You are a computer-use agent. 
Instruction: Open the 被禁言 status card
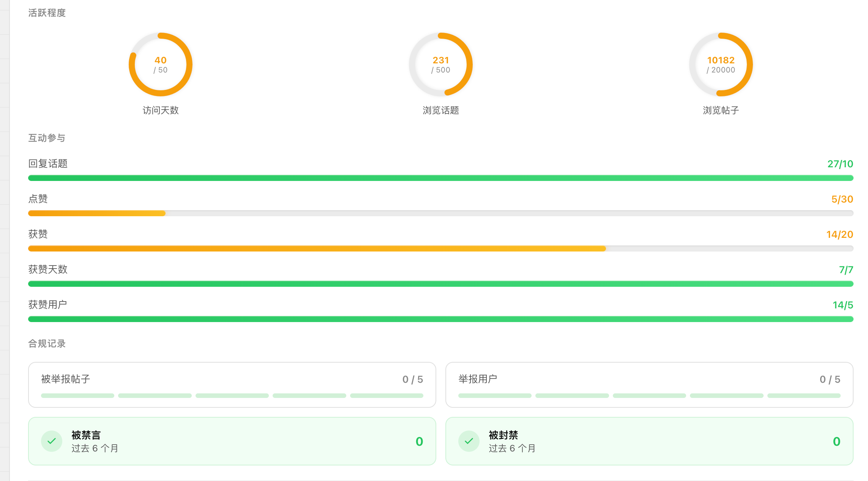[x=232, y=441]
